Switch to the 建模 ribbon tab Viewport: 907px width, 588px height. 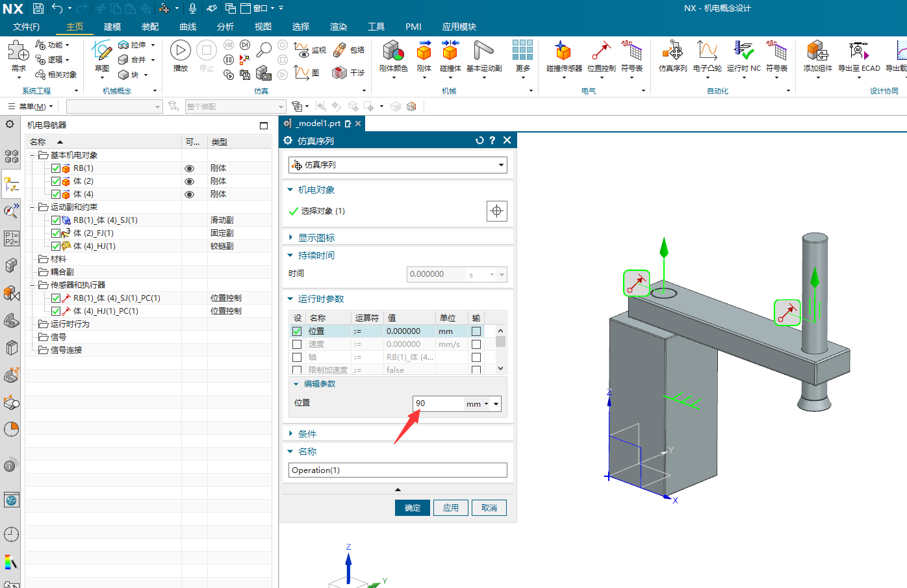[112, 27]
